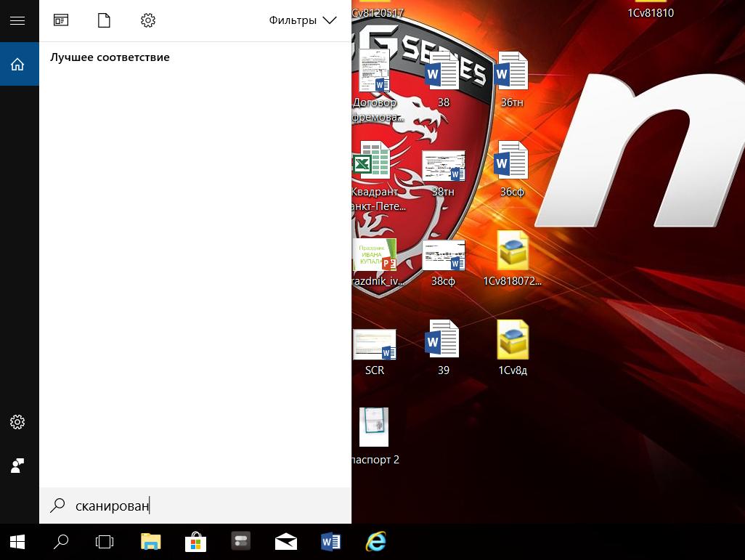Viewport: 745px width, 560px height.
Task: Select the 1Cv81810 desktop item label
Action: point(651,13)
